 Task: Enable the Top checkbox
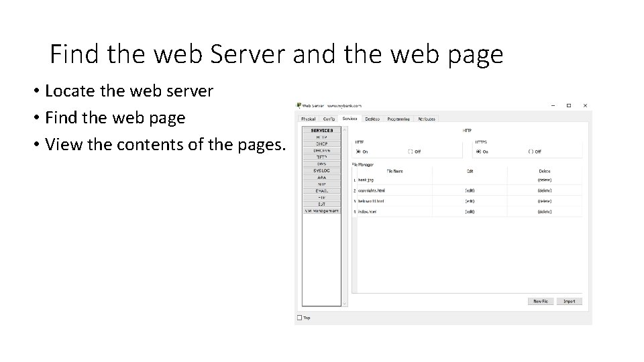click(299, 318)
